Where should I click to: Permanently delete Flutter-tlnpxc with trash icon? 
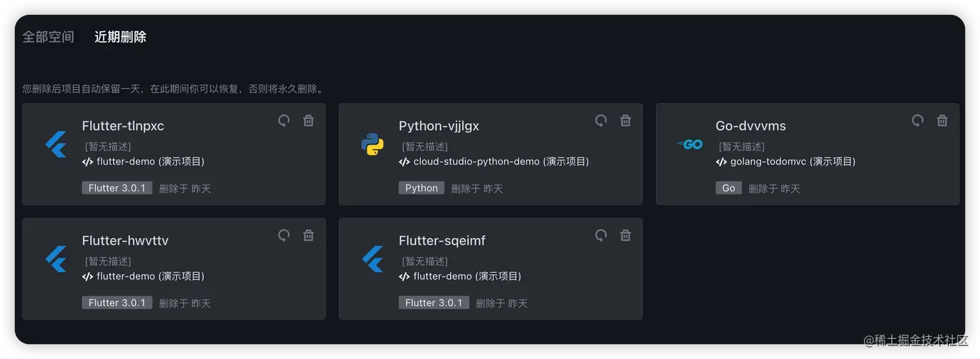309,121
